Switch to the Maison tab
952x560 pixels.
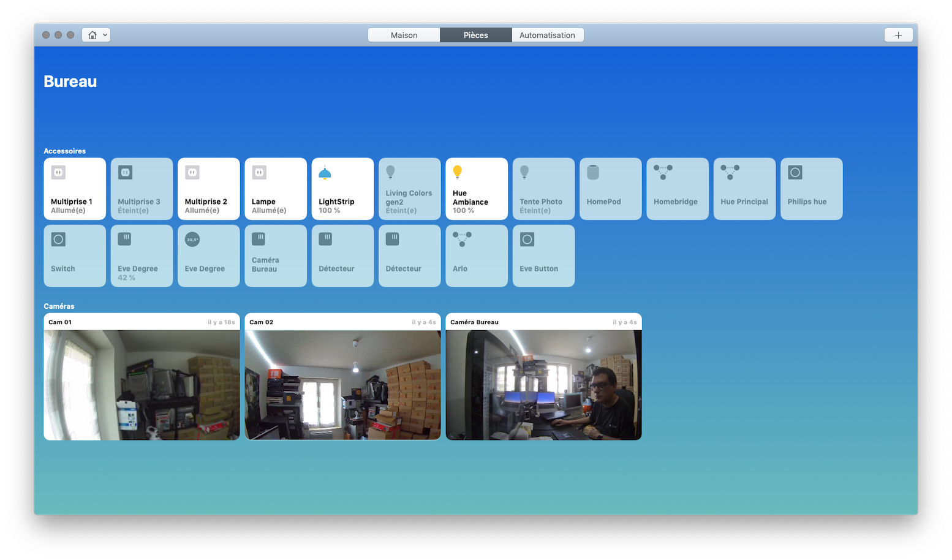click(404, 35)
